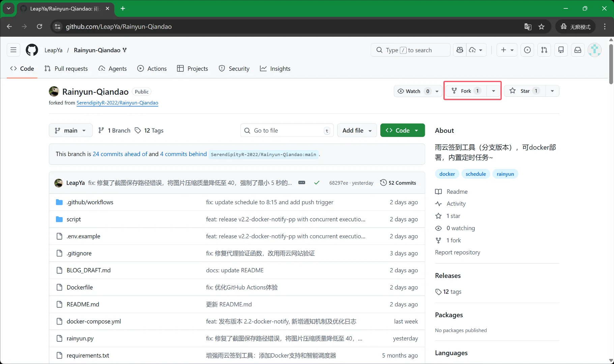Viewport: 614px width, 364px height.
Task: Open the GitHub homepage logo
Action: [x=32, y=50]
